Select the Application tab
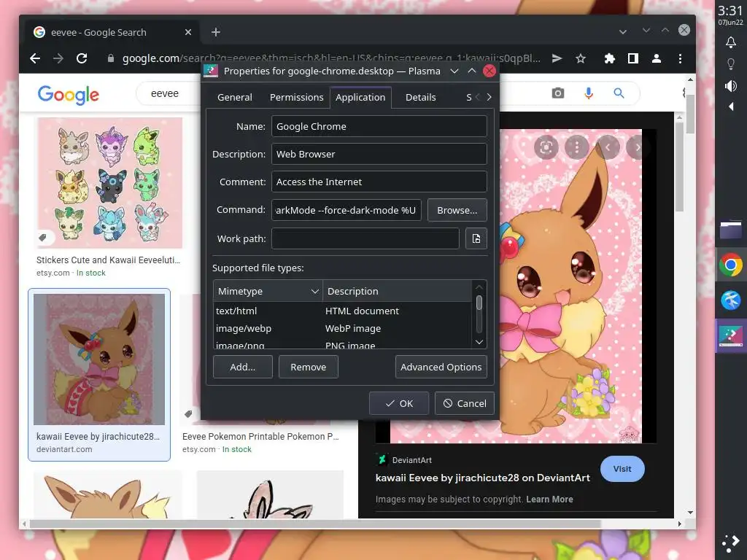Image resolution: width=747 pixels, height=560 pixels. 360,97
